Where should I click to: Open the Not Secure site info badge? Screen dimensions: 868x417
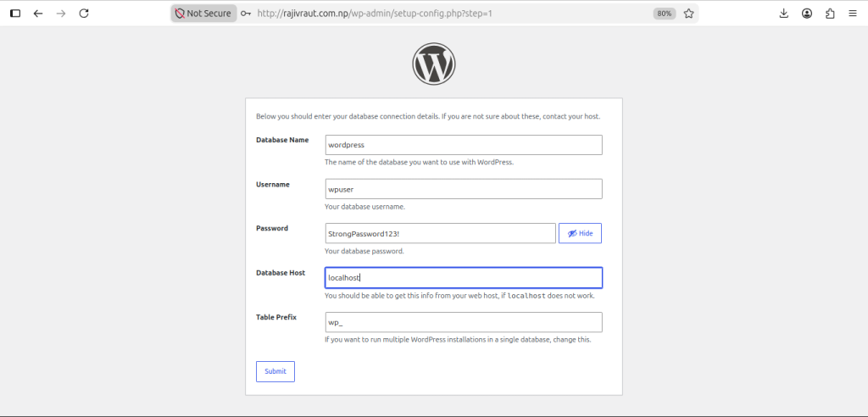203,14
